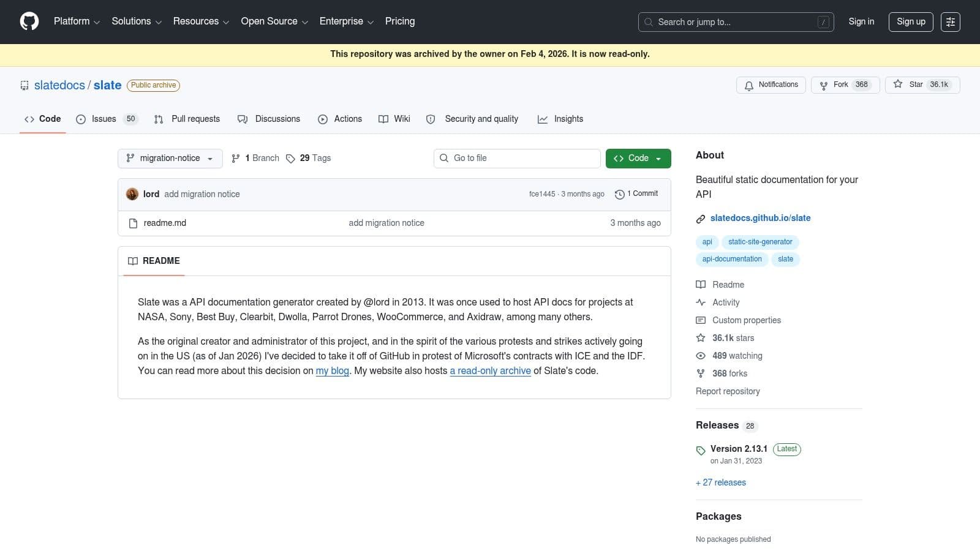980x551 pixels.
Task: Open the Issues tab
Action: [x=107, y=119]
